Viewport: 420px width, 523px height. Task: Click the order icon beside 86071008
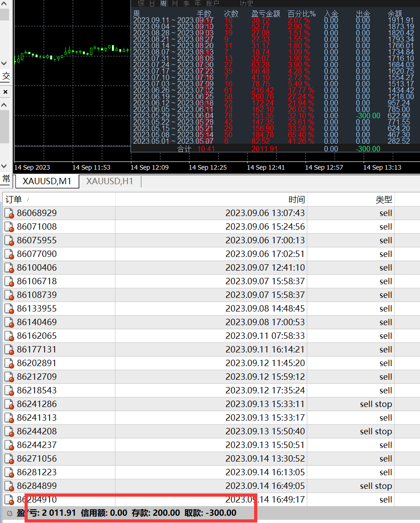9,227
